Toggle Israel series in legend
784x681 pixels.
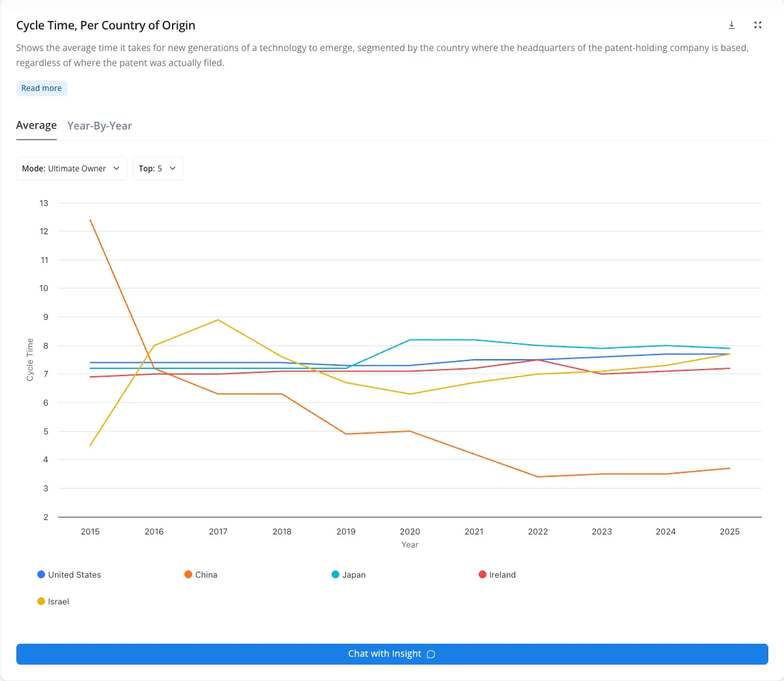tap(53, 601)
